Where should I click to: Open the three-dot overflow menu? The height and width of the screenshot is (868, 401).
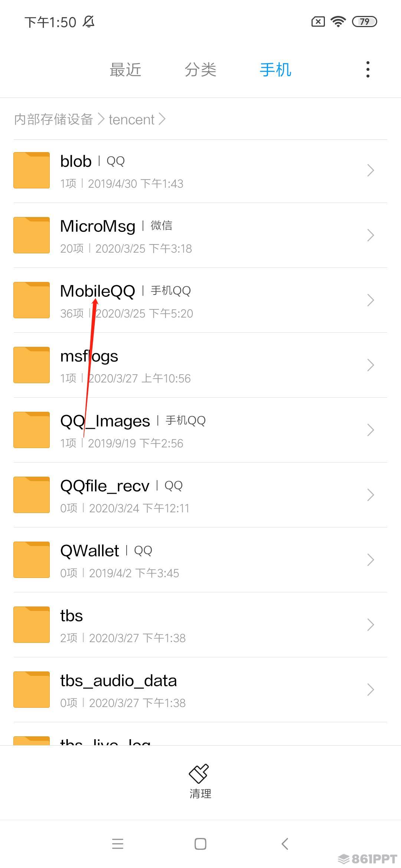coord(368,69)
